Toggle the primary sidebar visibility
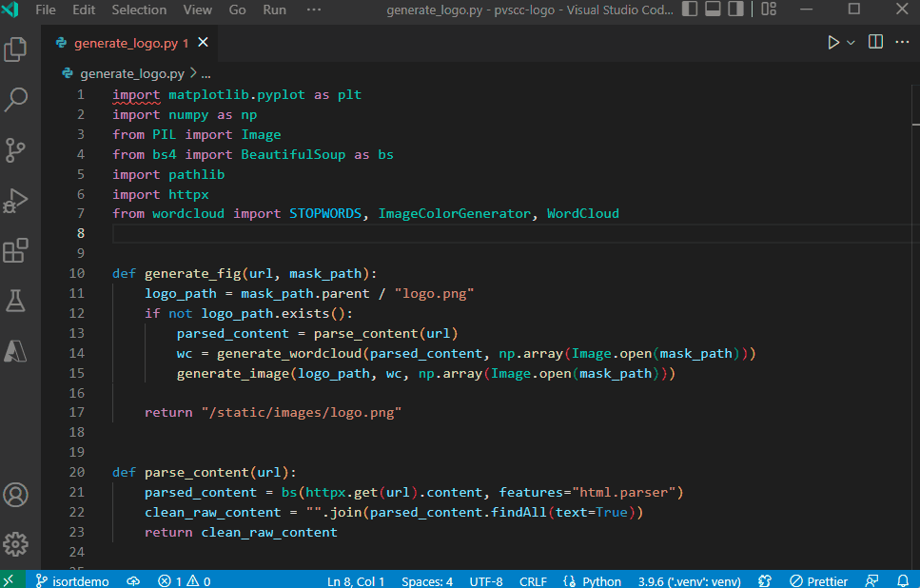The height and width of the screenshot is (588, 920). coord(688,9)
